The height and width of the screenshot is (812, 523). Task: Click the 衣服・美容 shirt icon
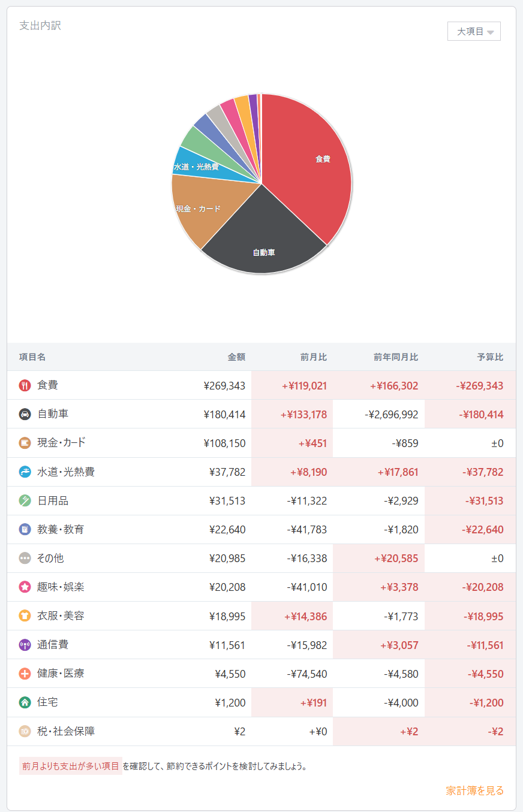pos(25,616)
